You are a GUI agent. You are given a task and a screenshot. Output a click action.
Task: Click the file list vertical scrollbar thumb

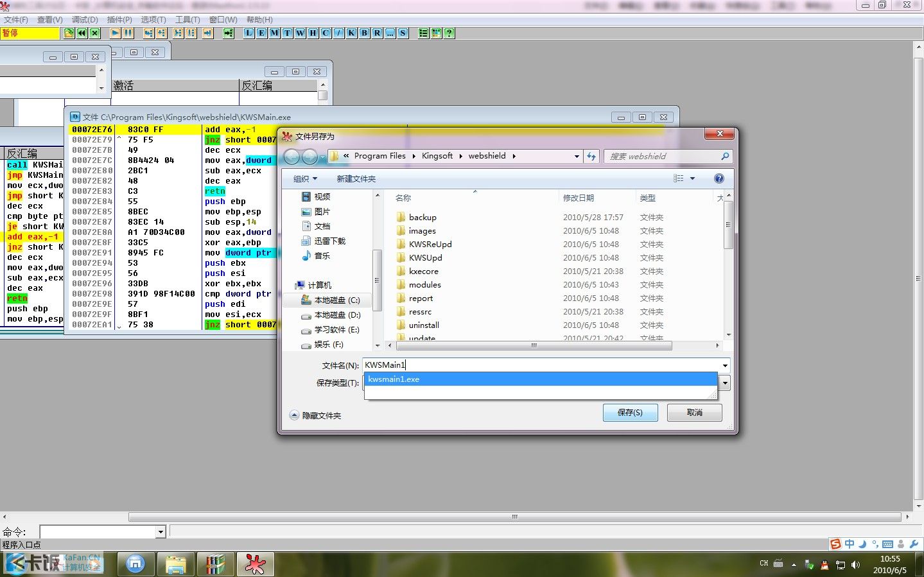pos(728,225)
